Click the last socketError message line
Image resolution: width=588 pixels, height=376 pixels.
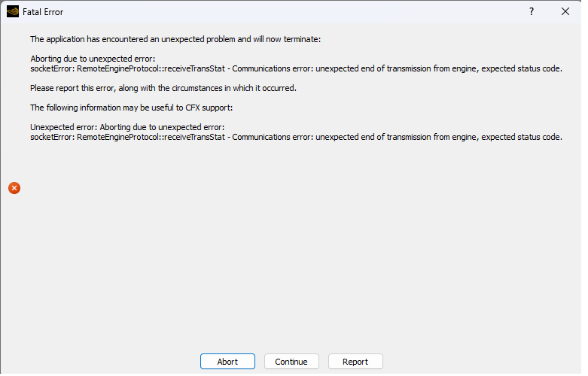click(x=296, y=137)
